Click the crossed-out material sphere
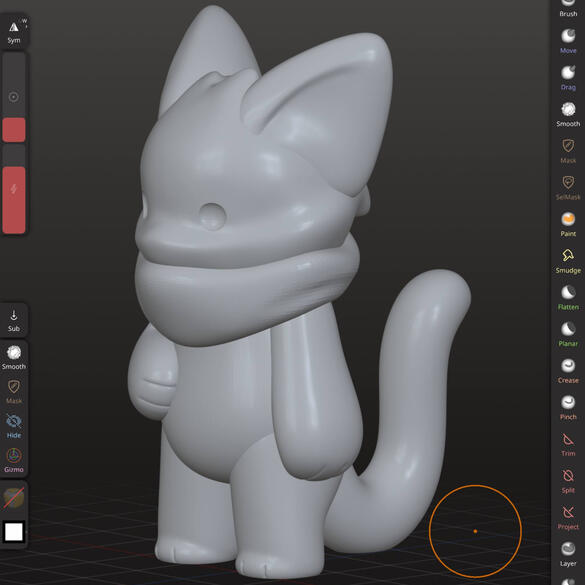 pyautogui.click(x=14, y=497)
